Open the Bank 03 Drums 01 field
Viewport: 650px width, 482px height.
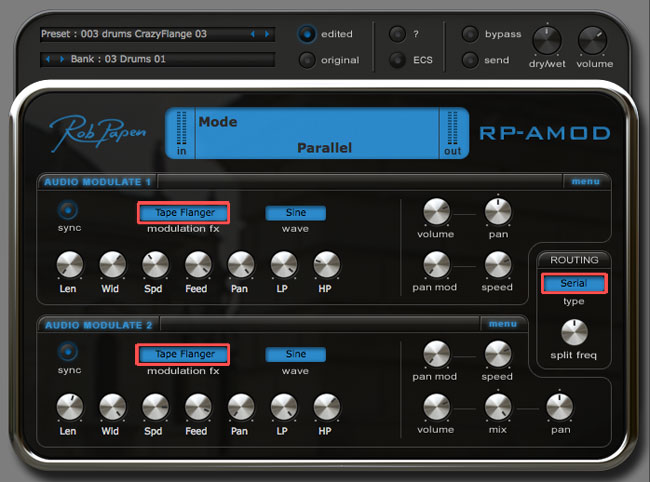click(158, 59)
